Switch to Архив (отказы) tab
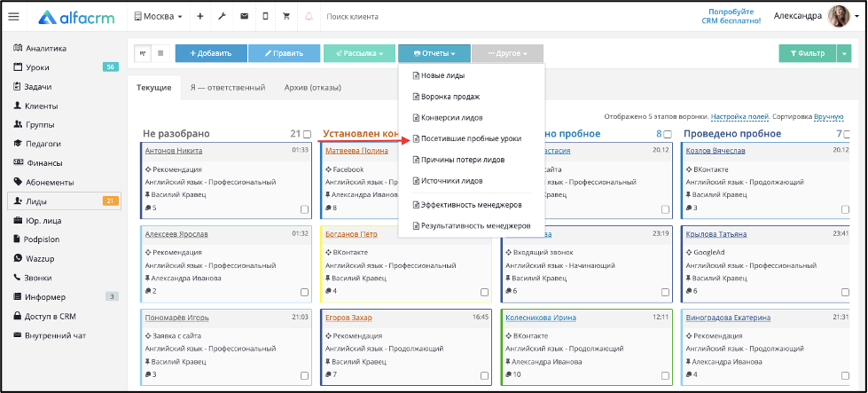 click(312, 88)
